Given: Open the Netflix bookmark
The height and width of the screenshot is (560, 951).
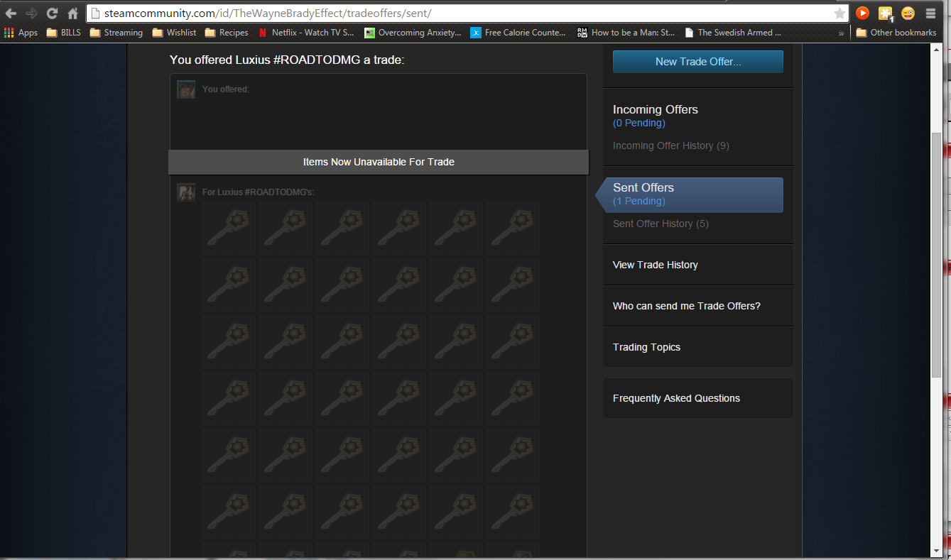Looking at the screenshot, I should 306,33.
